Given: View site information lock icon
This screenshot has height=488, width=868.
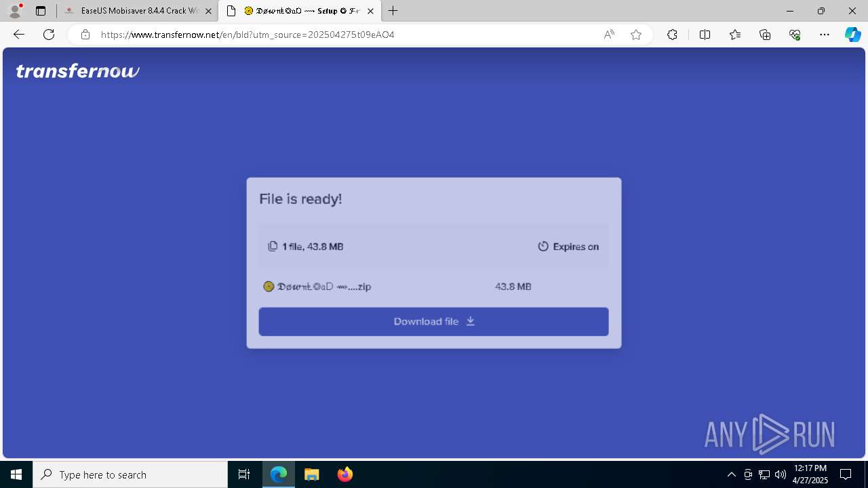Looking at the screenshot, I should coord(85,35).
